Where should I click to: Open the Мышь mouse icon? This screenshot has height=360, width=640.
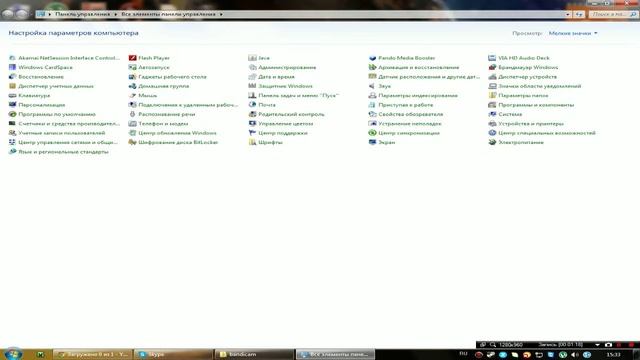coord(132,96)
